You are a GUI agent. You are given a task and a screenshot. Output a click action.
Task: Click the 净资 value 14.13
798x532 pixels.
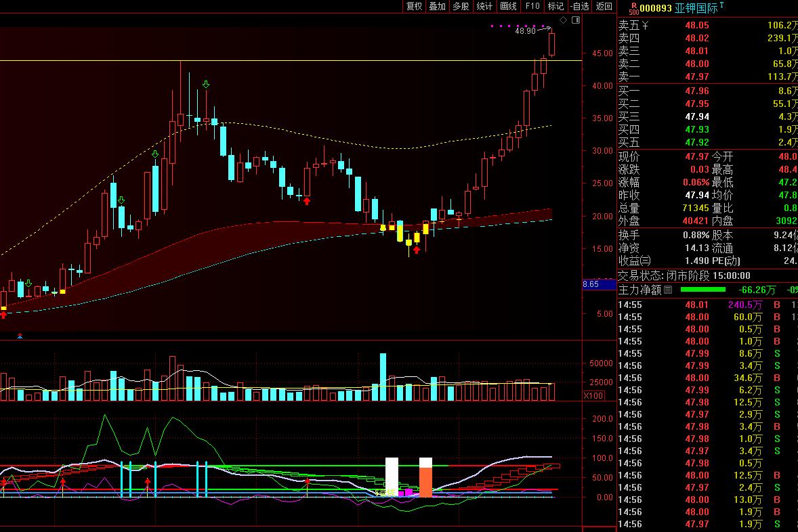[x=696, y=248]
